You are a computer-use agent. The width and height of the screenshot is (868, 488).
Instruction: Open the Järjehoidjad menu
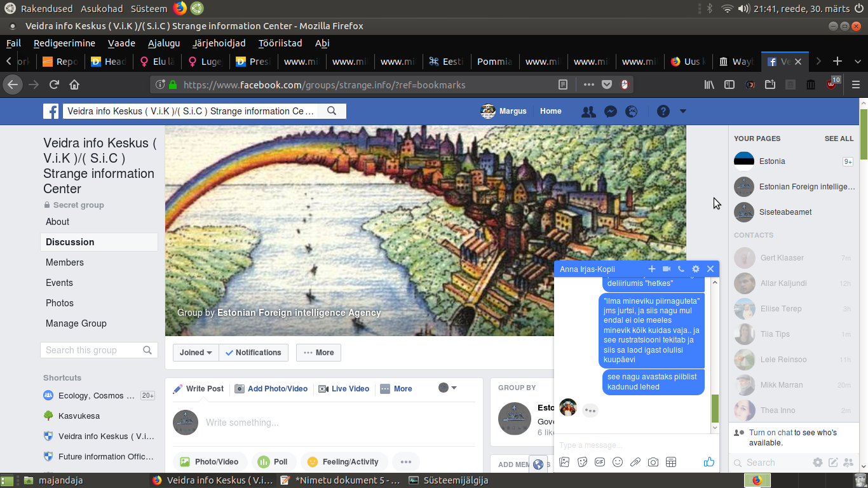(x=219, y=43)
